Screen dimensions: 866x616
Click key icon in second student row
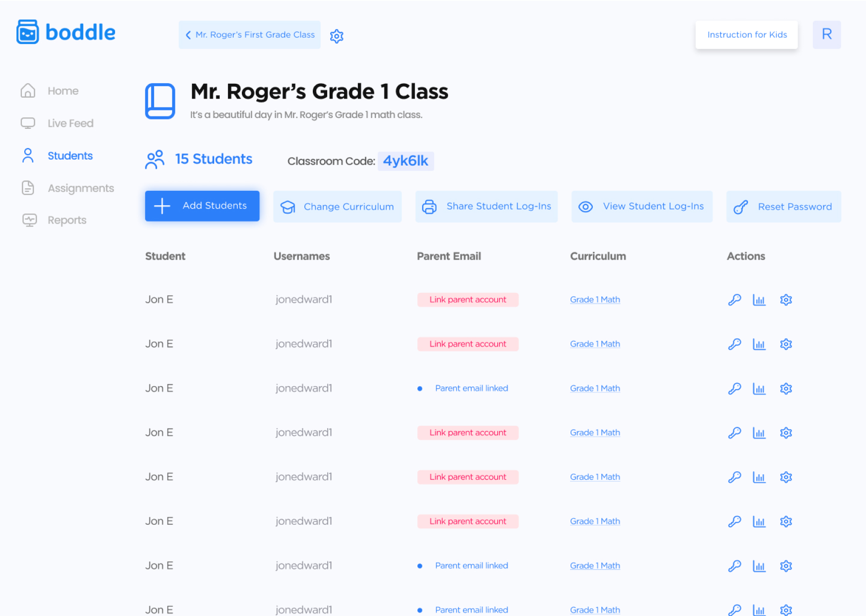coord(735,344)
